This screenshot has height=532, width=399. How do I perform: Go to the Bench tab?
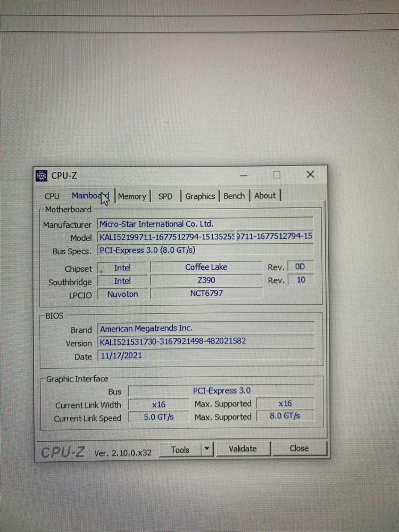(x=234, y=196)
